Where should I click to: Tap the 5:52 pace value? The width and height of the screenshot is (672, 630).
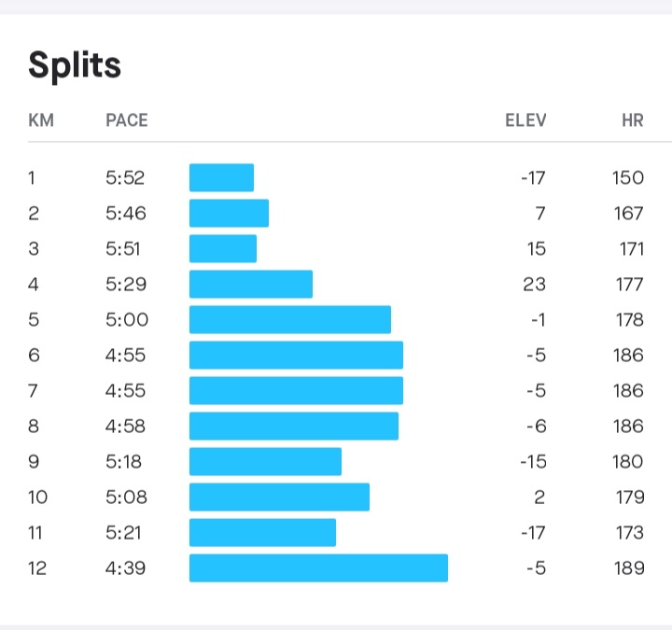point(125,177)
